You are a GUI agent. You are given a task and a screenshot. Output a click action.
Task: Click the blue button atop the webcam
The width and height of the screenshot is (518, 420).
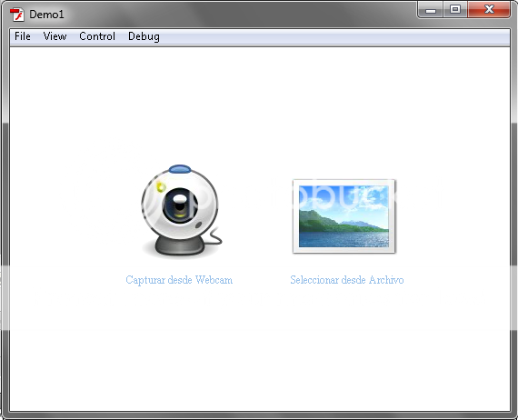point(180,169)
